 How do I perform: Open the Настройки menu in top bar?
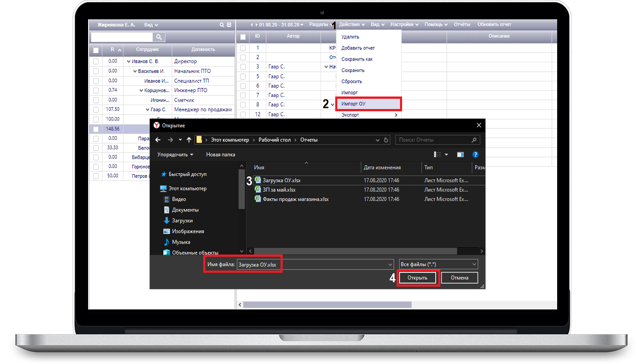pos(404,24)
